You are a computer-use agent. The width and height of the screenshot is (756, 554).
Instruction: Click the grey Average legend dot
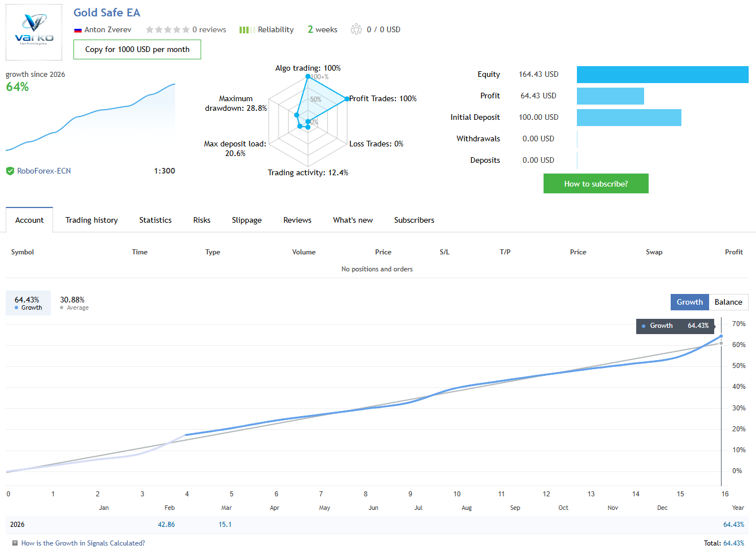click(62, 308)
